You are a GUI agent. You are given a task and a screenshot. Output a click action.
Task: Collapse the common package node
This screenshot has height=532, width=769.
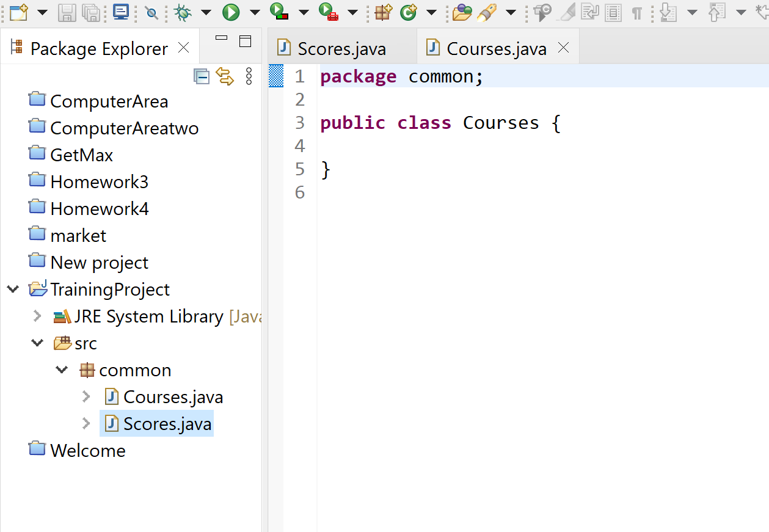click(62, 370)
